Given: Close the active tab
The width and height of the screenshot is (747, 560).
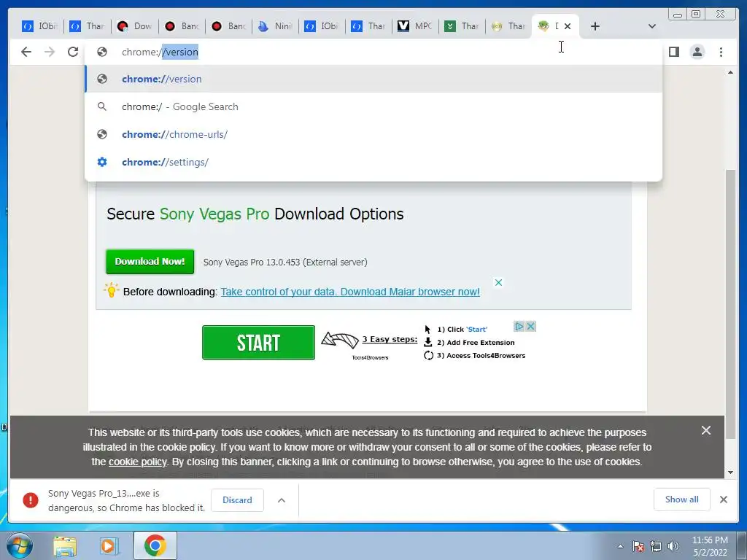Looking at the screenshot, I should tap(568, 26).
